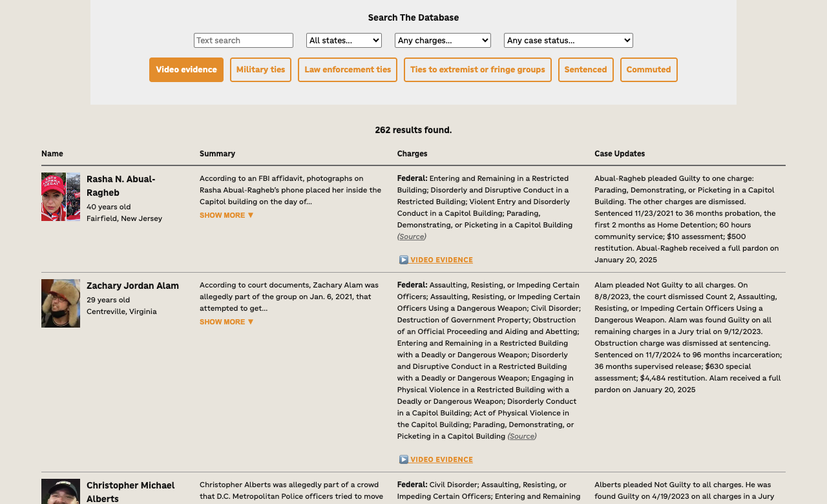Click Rasha N. Abual-Ragheb's photo thumbnail

pos(61,196)
